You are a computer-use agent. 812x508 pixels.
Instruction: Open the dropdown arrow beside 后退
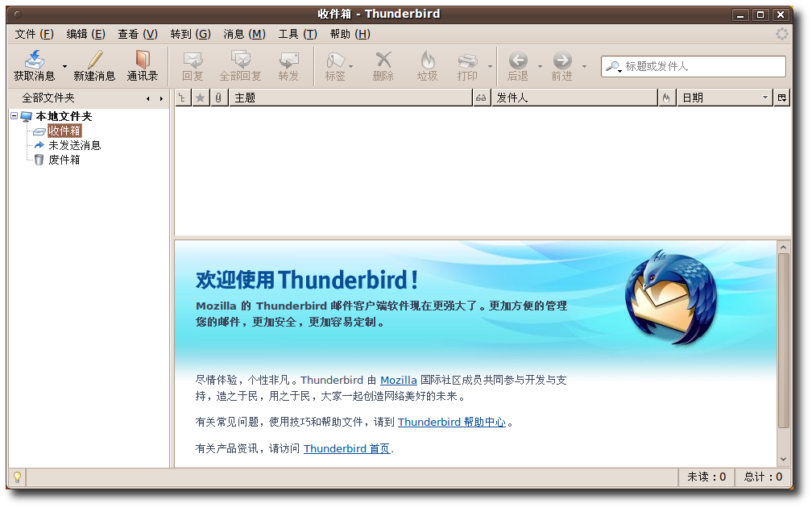[540, 66]
